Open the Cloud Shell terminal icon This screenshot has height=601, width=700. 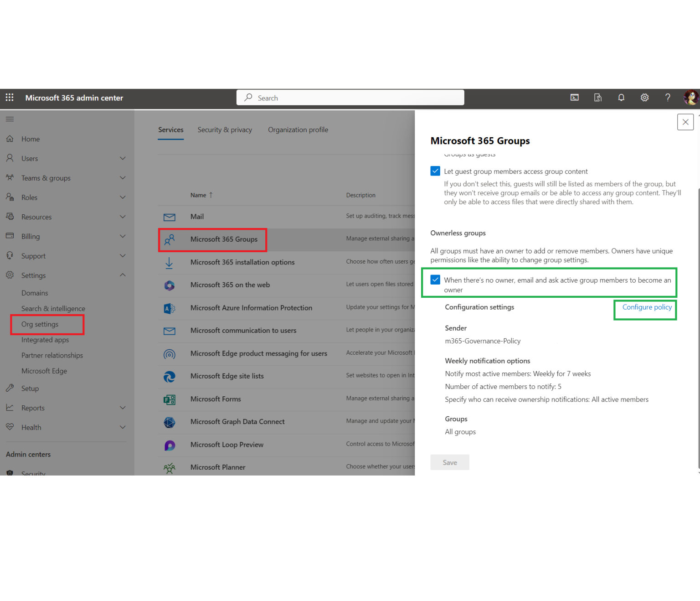pyautogui.click(x=574, y=98)
